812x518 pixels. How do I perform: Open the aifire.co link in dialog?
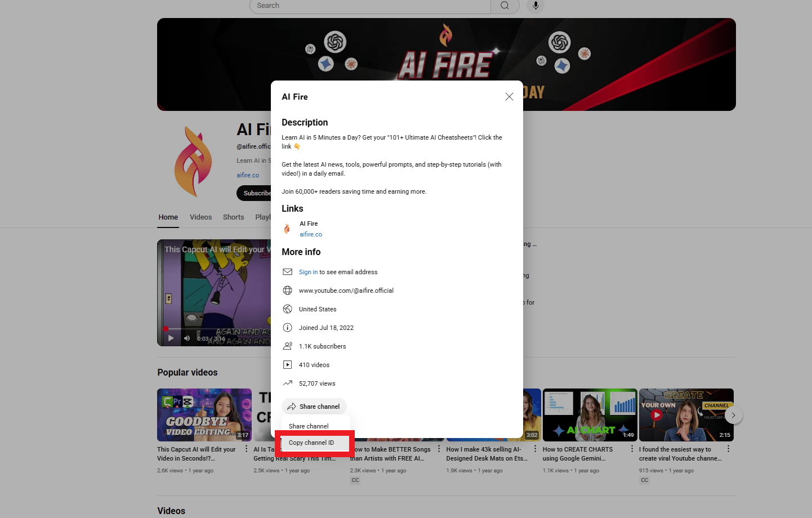click(x=311, y=234)
